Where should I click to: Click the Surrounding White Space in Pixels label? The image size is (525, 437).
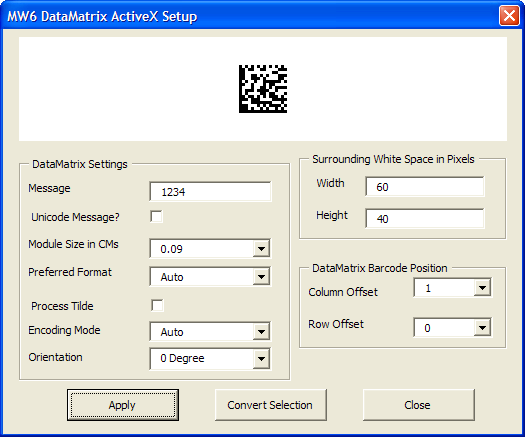(393, 159)
